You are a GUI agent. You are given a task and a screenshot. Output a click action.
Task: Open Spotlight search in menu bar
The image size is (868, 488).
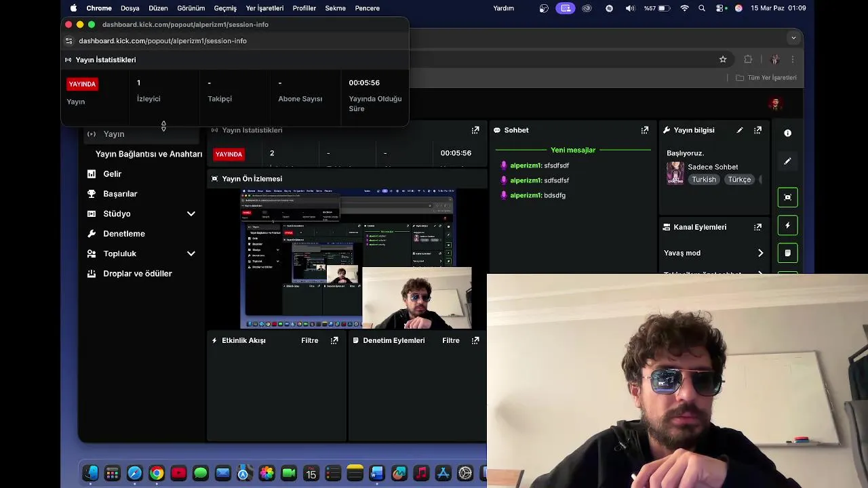pyautogui.click(x=702, y=8)
